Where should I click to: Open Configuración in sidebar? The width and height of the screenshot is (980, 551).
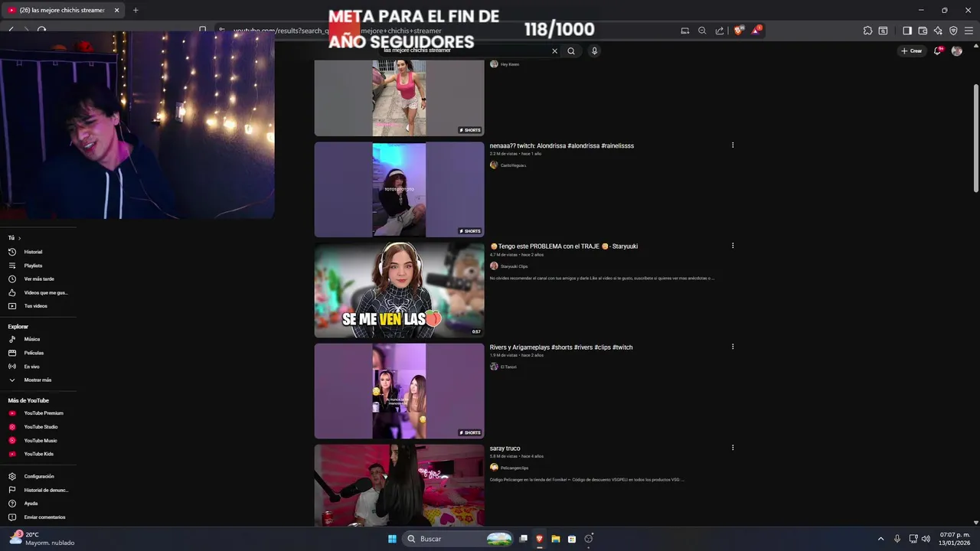coord(38,476)
